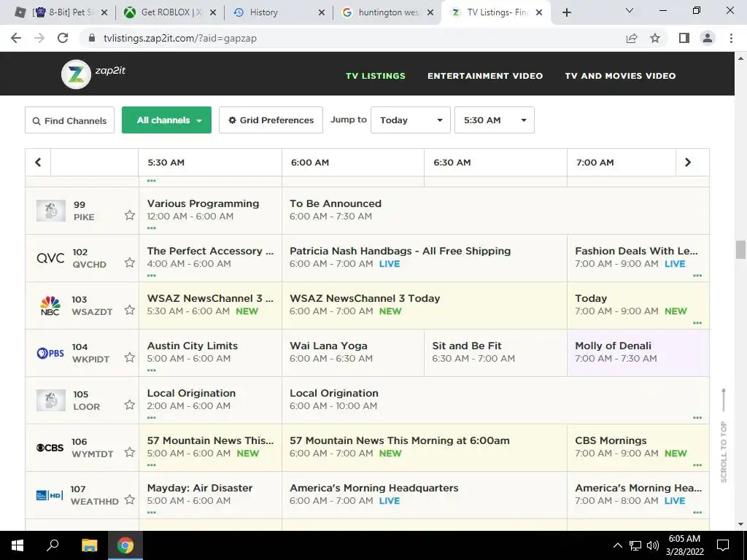Click the page vertical scrollbar thumb
This screenshot has height=560, width=747.
click(740, 250)
